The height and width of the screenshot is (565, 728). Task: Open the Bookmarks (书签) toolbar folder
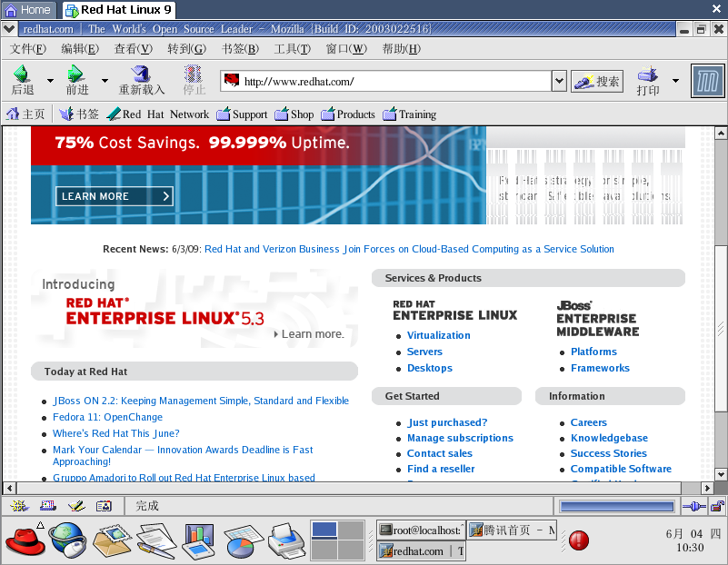(79, 114)
